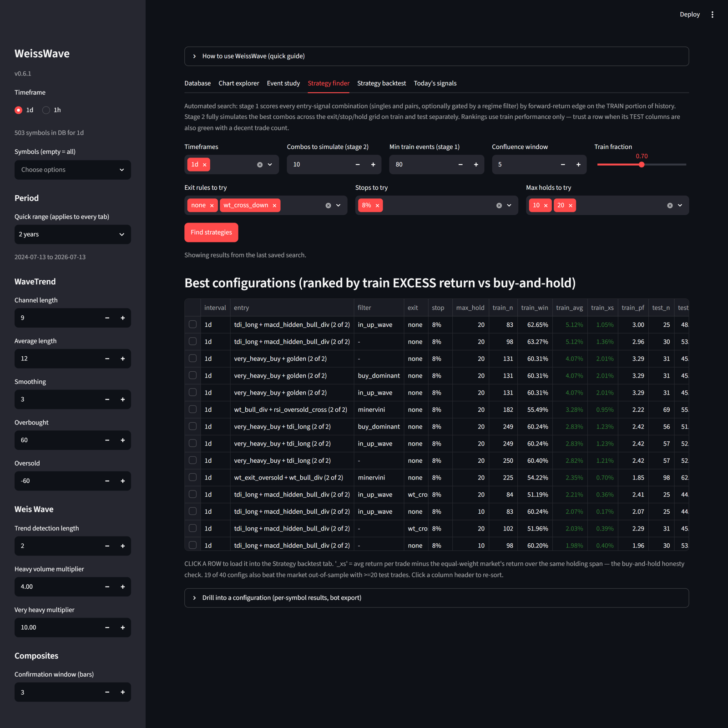Image resolution: width=728 pixels, height=728 pixels.
Task: Decrease Average length value
Action: (x=107, y=359)
